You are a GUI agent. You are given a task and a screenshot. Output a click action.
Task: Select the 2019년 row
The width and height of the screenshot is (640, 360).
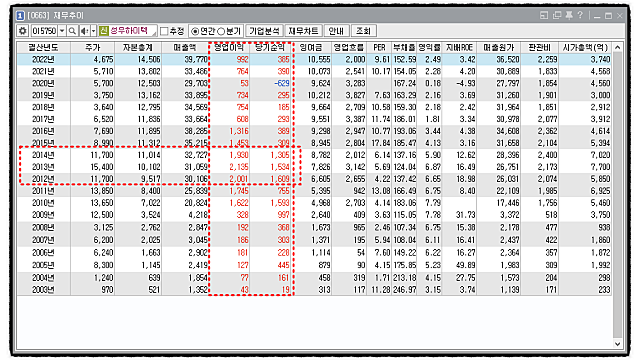click(314, 95)
